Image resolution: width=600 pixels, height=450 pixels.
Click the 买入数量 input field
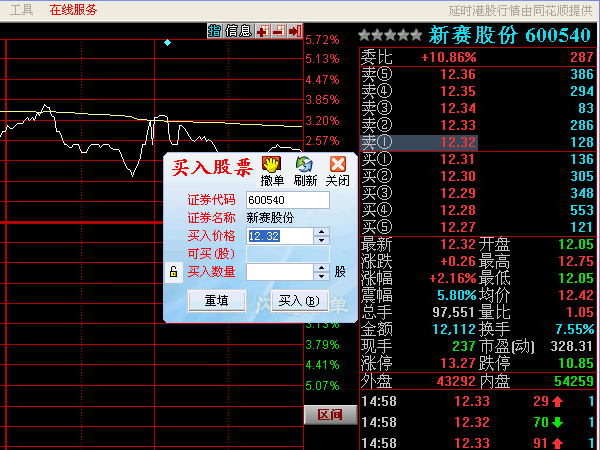(x=280, y=272)
